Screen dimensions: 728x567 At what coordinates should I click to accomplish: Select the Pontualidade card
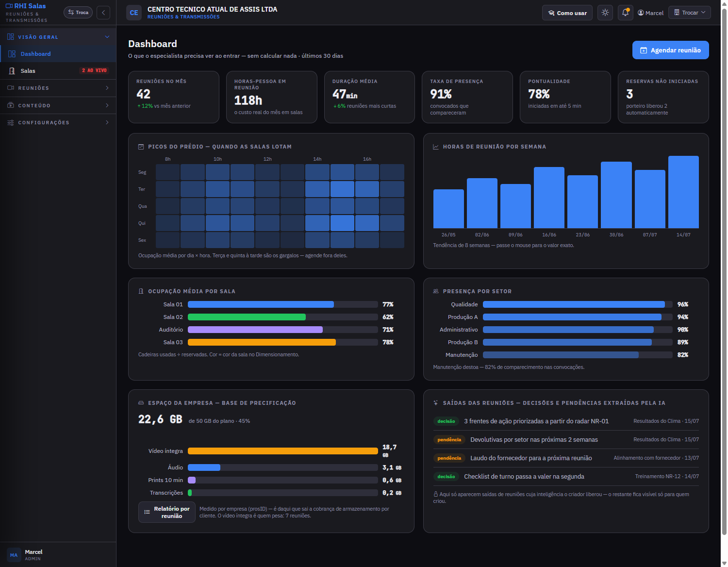coord(565,97)
